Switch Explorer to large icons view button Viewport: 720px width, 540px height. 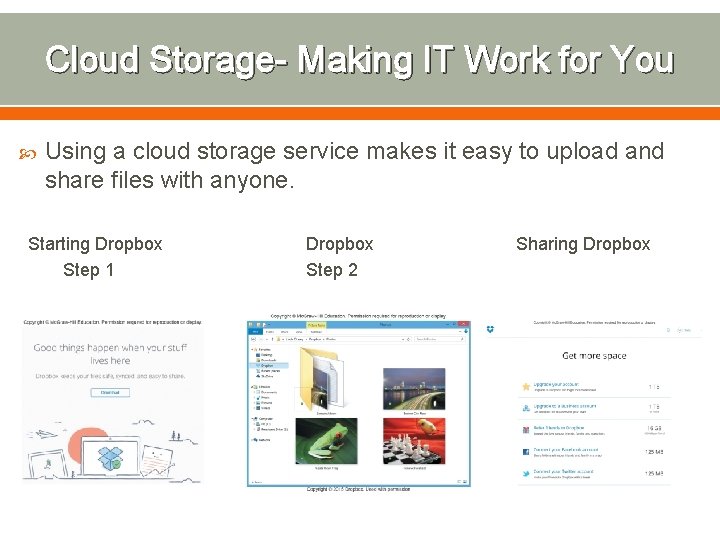point(466,482)
